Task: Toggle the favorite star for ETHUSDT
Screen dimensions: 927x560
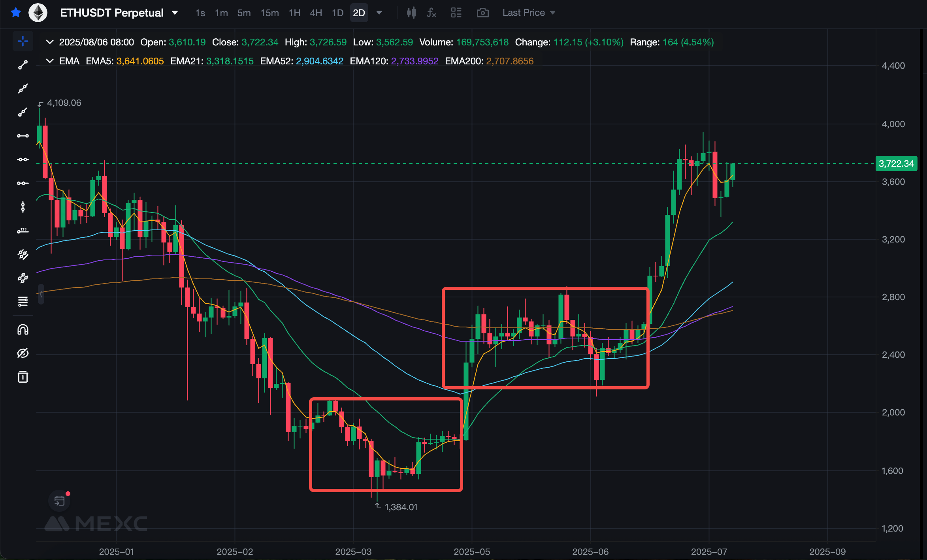Action: 16,13
